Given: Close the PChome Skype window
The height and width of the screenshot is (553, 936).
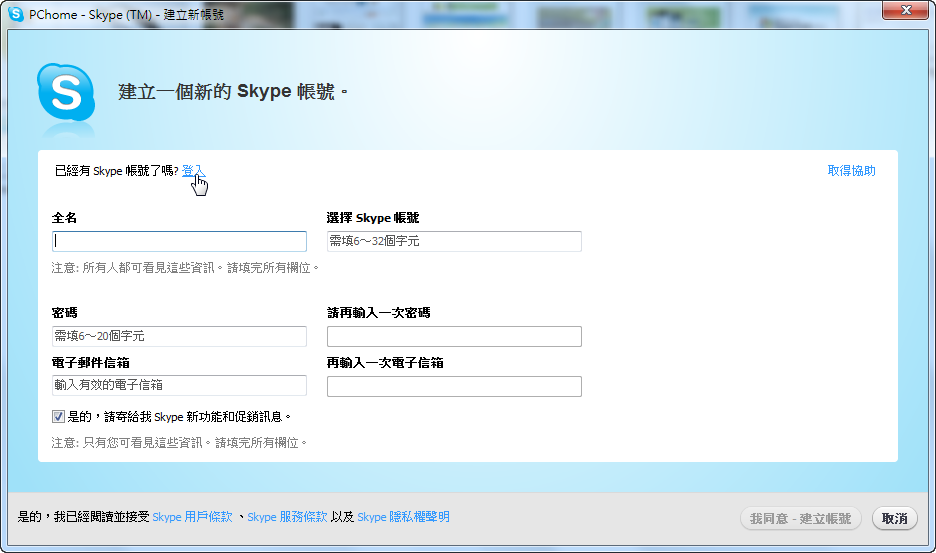Looking at the screenshot, I should click(906, 10).
